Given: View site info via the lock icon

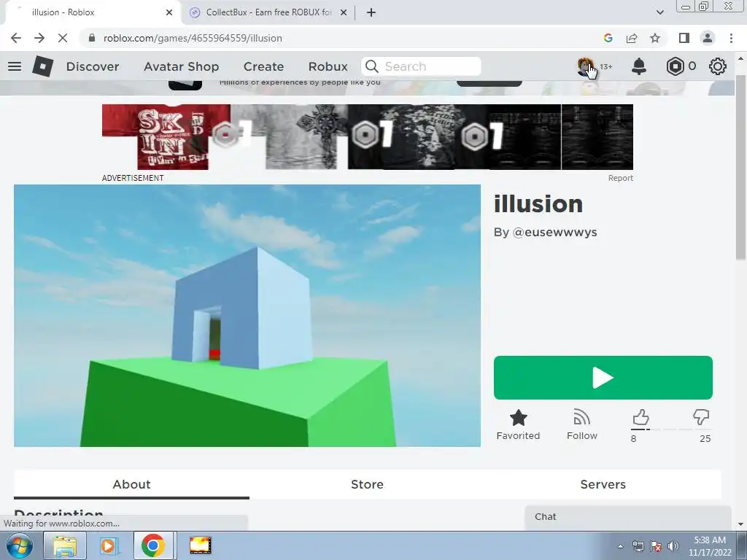Looking at the screenshot, I should (92, 38).
